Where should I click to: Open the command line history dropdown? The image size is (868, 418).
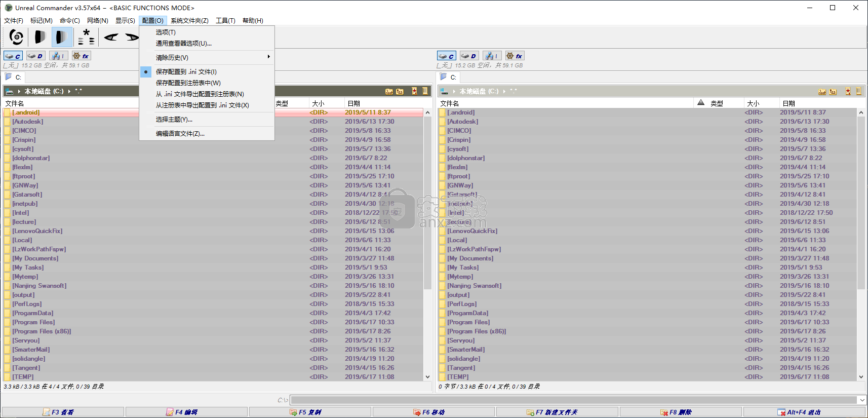(x=862, y=400)
